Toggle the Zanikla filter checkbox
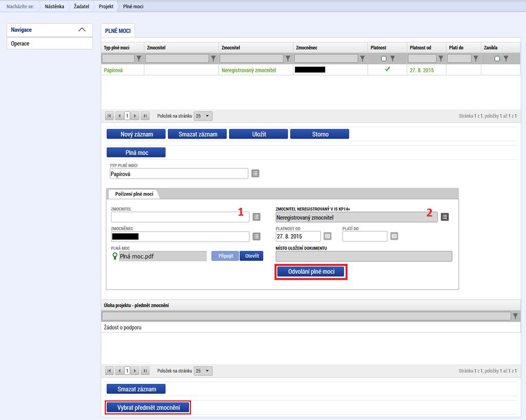Screen dimensions: 526x420 pos(497,59)
